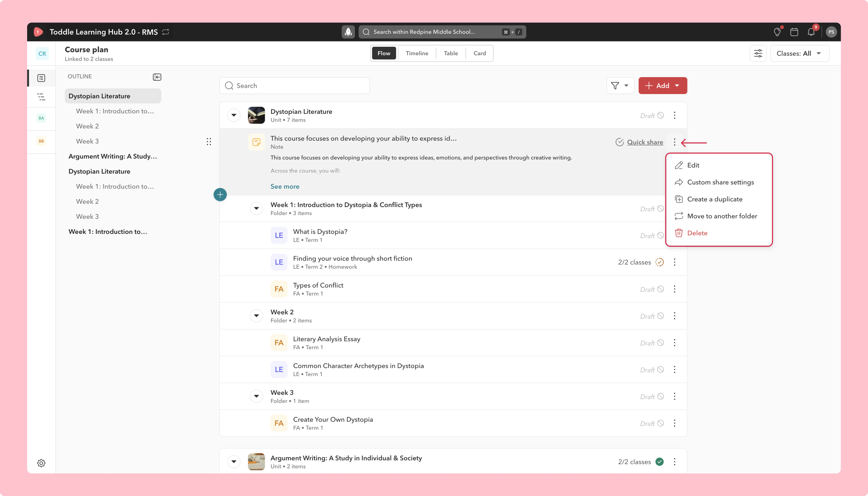Choose Move to another folder
This screenshot has width=868, height=496.
click(719, 216)
